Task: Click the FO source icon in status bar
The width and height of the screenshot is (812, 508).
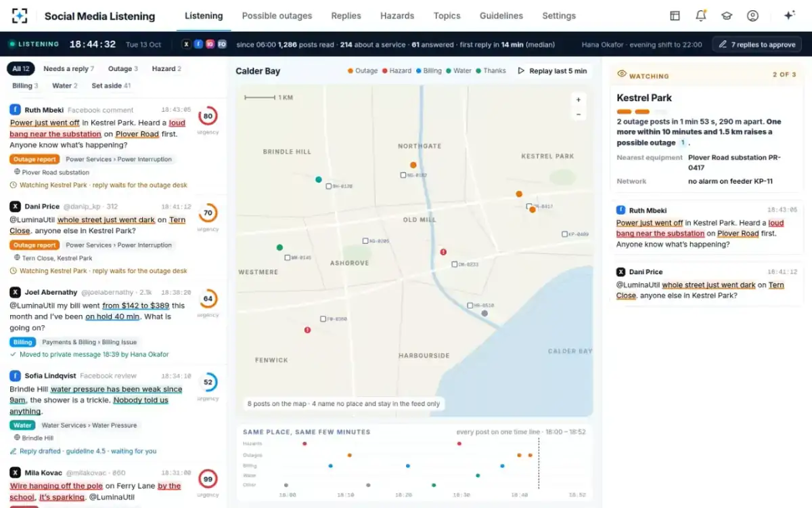Action: point(221,44)
